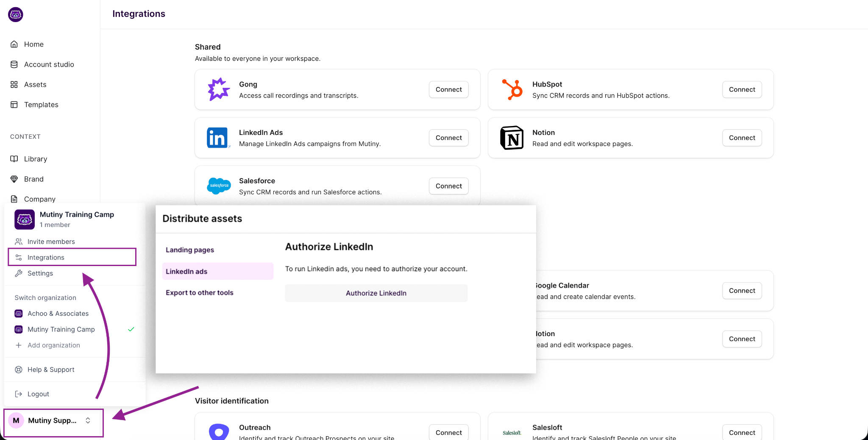
Task: Click the Salesloft logo
Action: 512,433
